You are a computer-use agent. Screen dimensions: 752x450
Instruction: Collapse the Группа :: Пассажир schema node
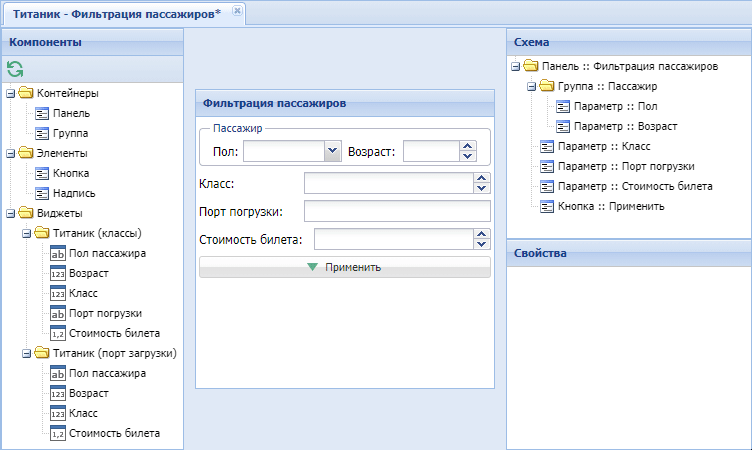point(531,87)
